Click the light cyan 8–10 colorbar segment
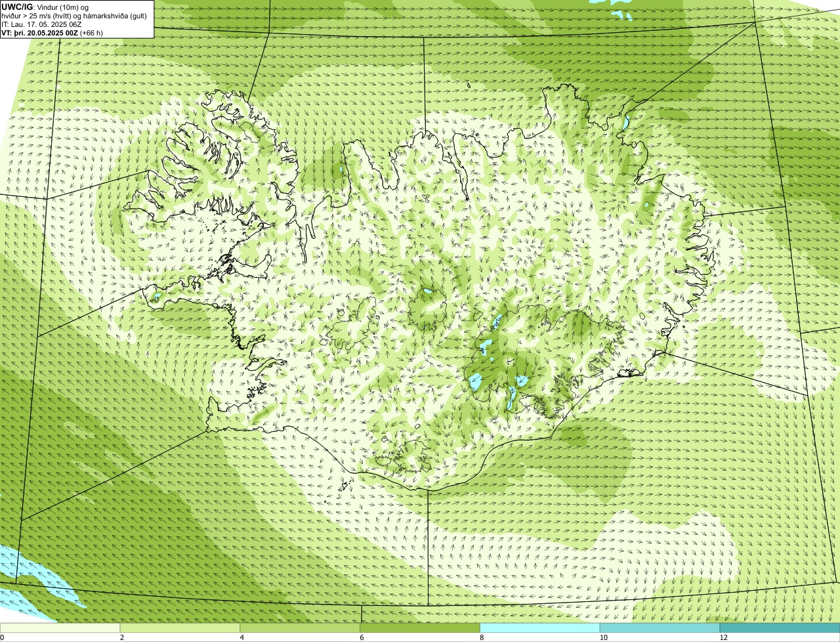This screenshot has width=840, height=642. tap(541, 628)
